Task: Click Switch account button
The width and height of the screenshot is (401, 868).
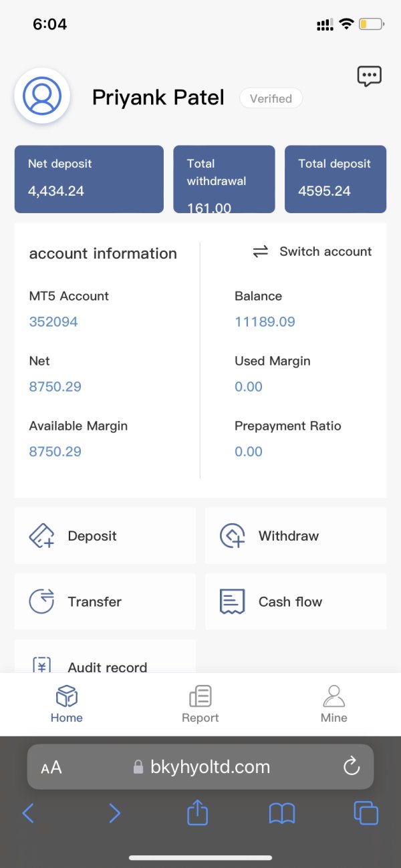Action: 312,252
